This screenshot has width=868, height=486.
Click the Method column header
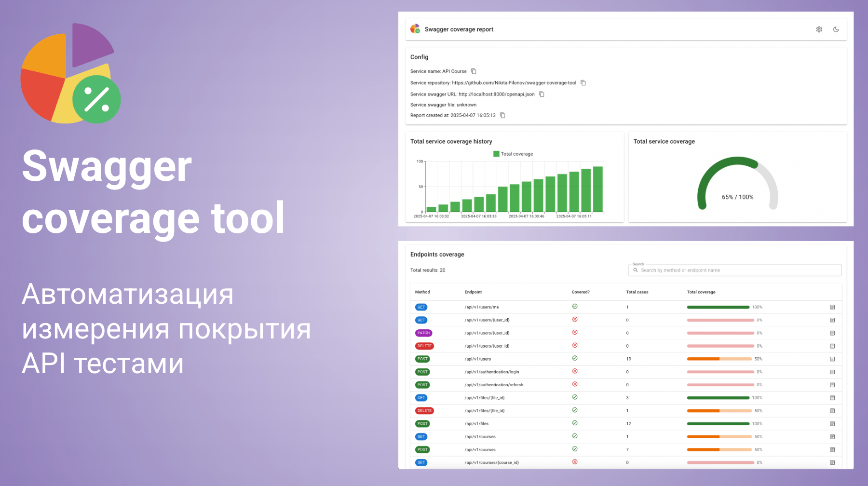coord(422,292)
